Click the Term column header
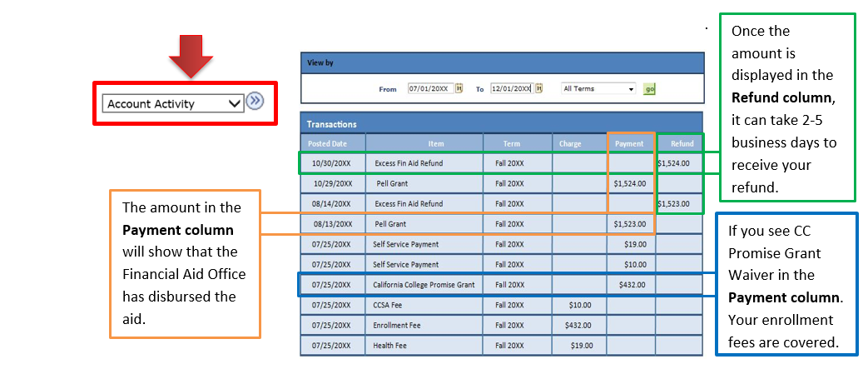 [x=516, y=143]
